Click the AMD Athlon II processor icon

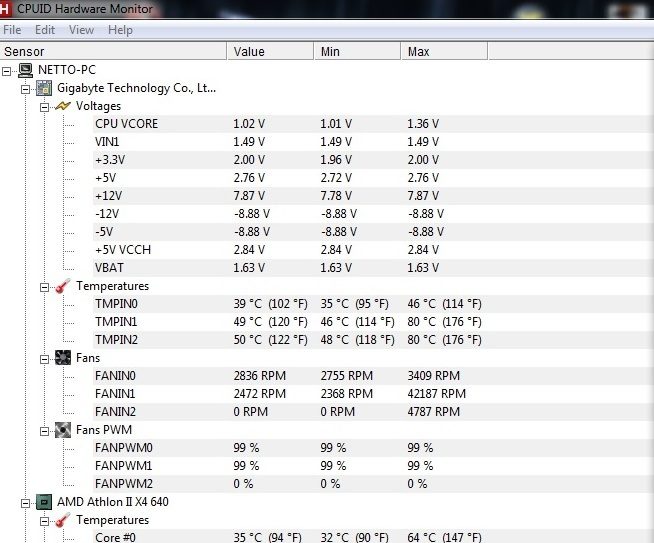click(x=44, y=502)
